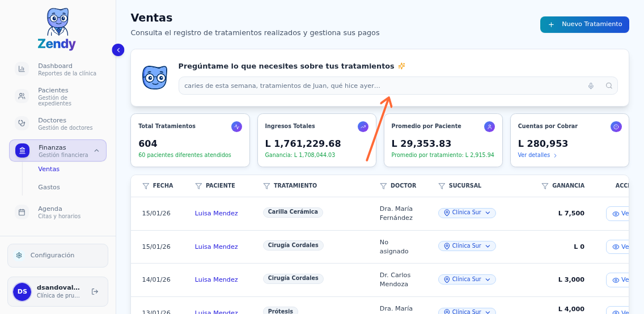Click Ver button for Carilla Cerámica row
644x314 pixels.
(618, 214)
